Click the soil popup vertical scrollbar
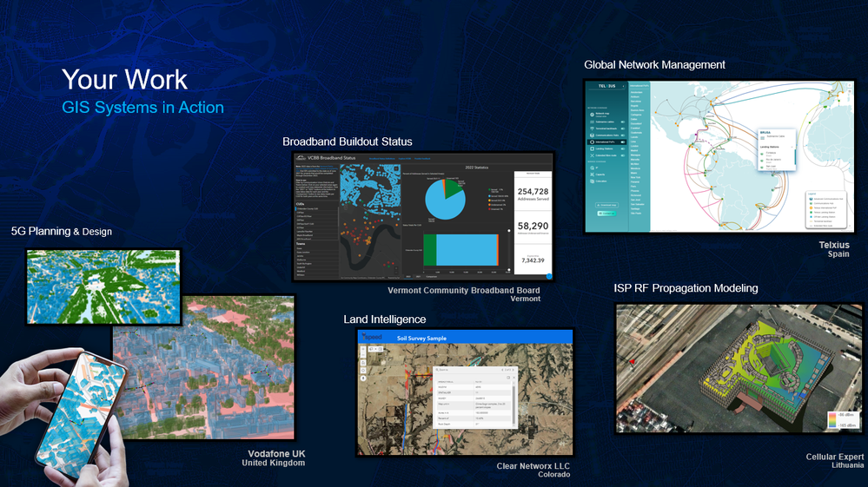This screenshot has height=487, width=868. [x=514, y=404]
